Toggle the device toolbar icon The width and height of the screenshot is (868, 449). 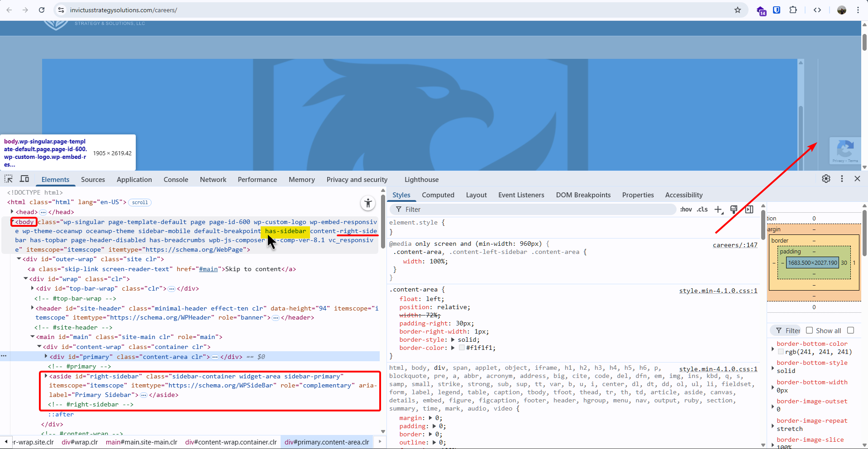tap(24, 179)
